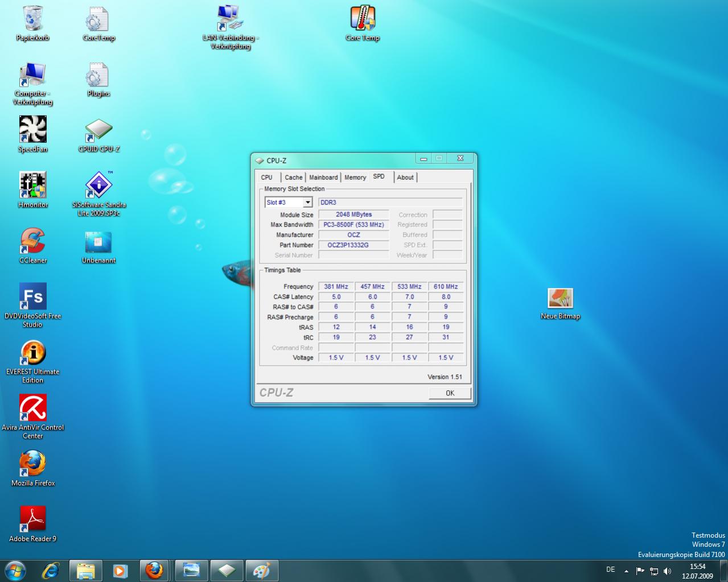This screenshot has height=582, width=728.
Task: Launch the SpeedFan desktop icon
Action: [33, 134]
